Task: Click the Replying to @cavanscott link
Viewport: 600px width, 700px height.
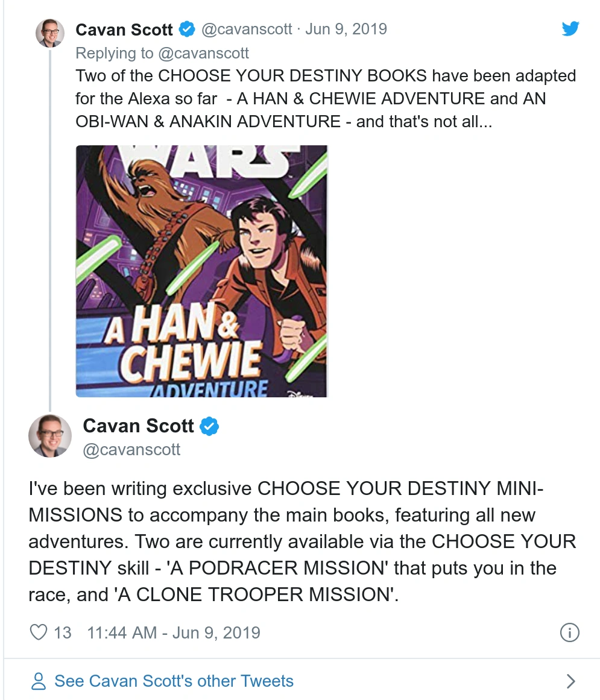Action: [162, 53]
